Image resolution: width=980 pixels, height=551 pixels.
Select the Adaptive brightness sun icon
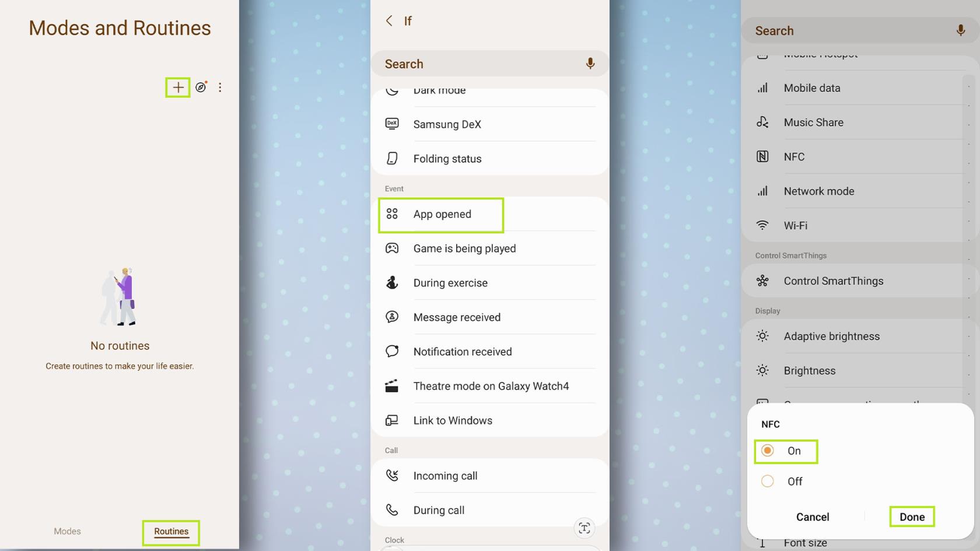tap(762, 336)
